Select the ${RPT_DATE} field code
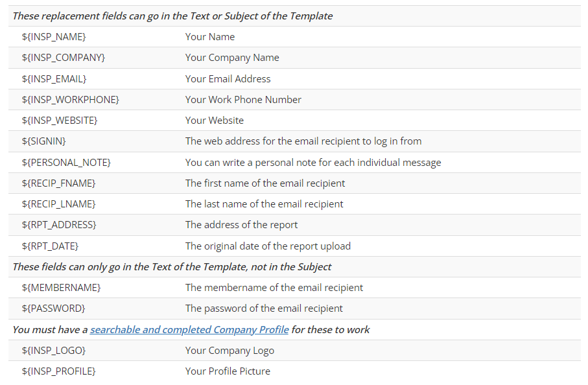The image size is (588, 385). pyautogui.click(x=51, y=246)
